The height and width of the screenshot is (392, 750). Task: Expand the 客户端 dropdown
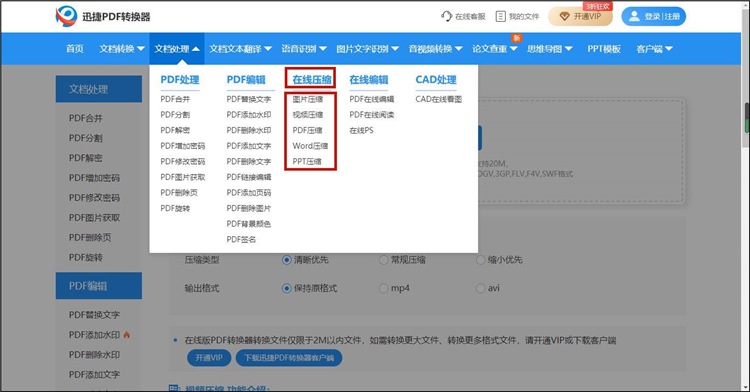point(654,49)
